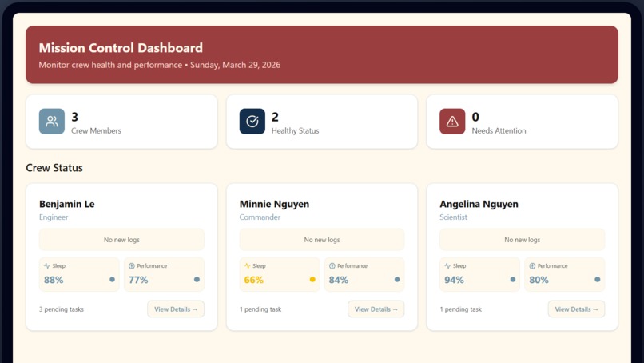Open View Details for Minnie Nguyen
This screenshot has height=363, width=644.
click(x=376, y=309)
